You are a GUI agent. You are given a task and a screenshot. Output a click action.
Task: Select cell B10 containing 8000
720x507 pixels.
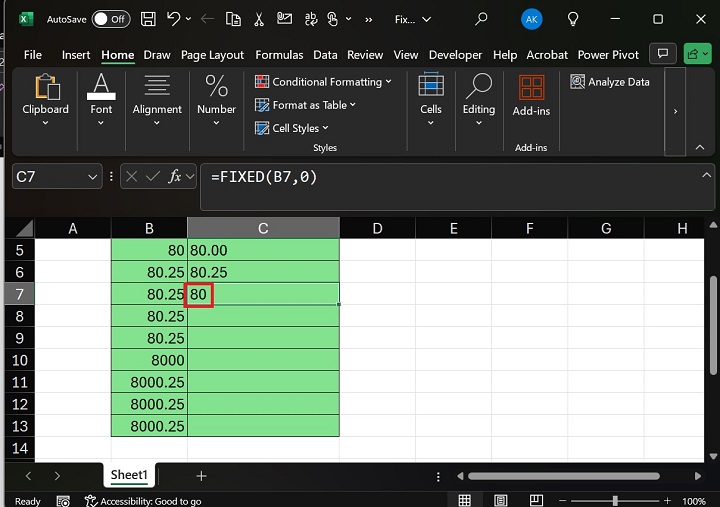[149, 360]
